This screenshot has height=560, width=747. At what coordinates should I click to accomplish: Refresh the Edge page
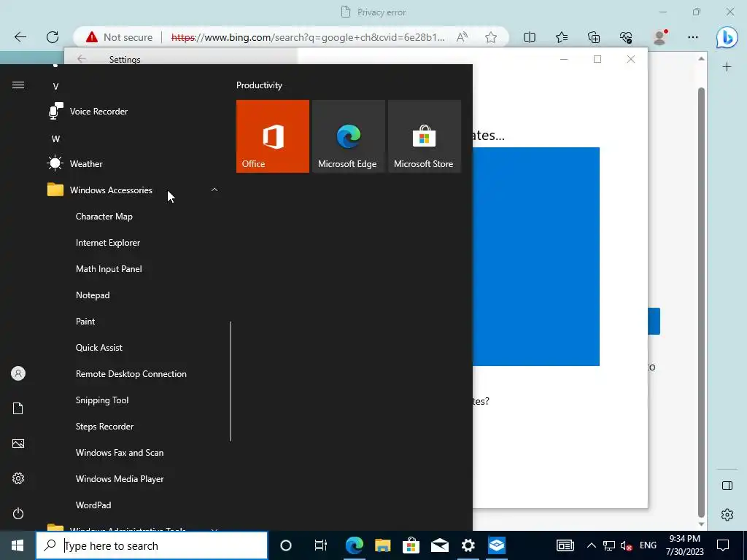[x=53, y=37]
